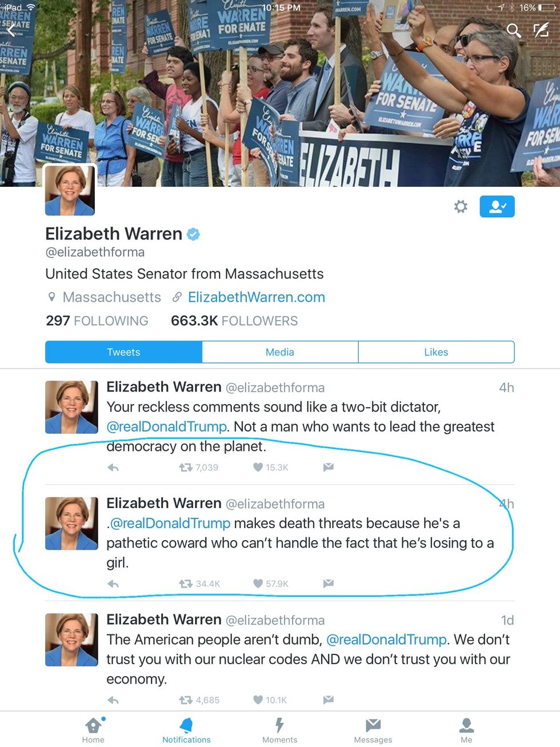This screenshot has width=560, height=747.
Task: Open Elizabeth Warren profile picture
Action: [70, 190]
